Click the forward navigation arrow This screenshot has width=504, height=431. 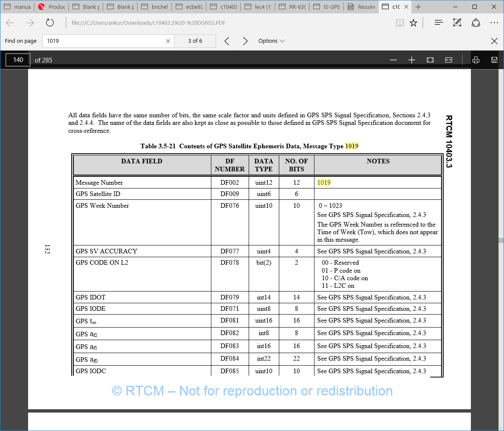click(30, 23)
